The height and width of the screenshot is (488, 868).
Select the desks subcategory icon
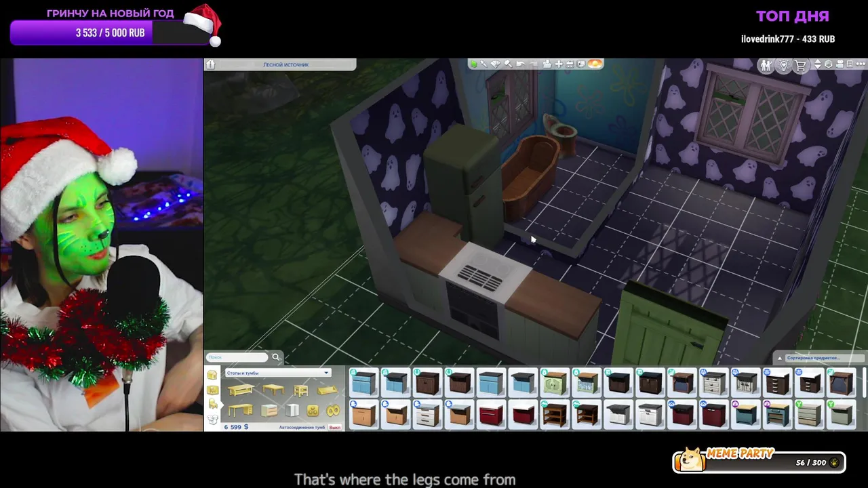point(241,410)
